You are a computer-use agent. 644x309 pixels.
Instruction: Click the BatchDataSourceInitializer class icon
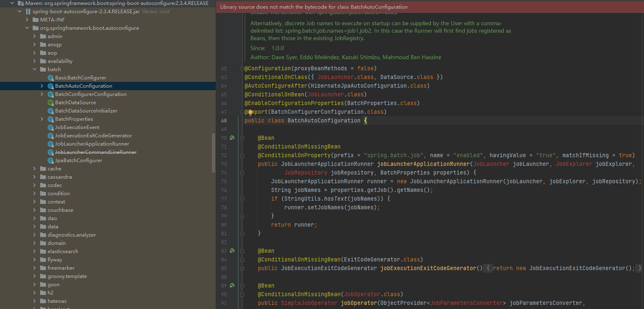(51, 111)
